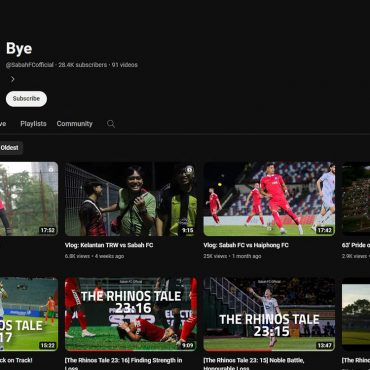Click '25K views · 1 month ago' text
370x370 pixels.
(x=232, y=256)
